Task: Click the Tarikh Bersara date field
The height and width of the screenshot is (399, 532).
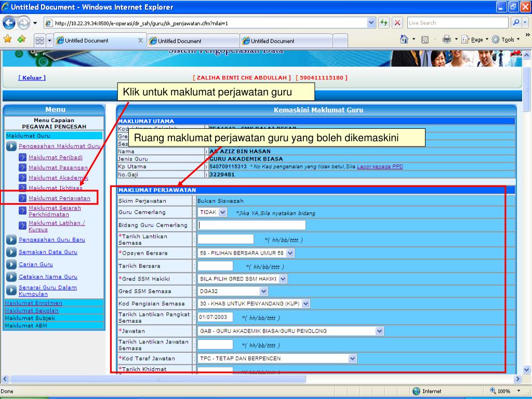Action: [215, 266]
